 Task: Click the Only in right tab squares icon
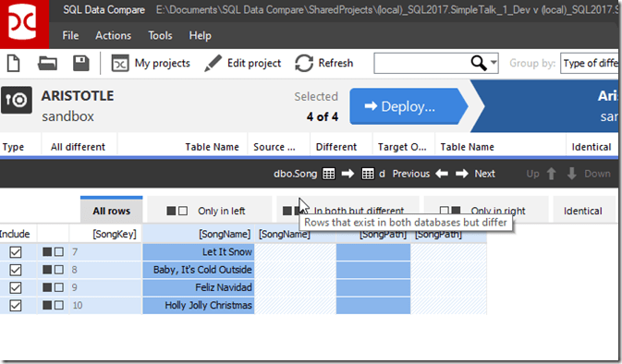(x=450, y=210)
